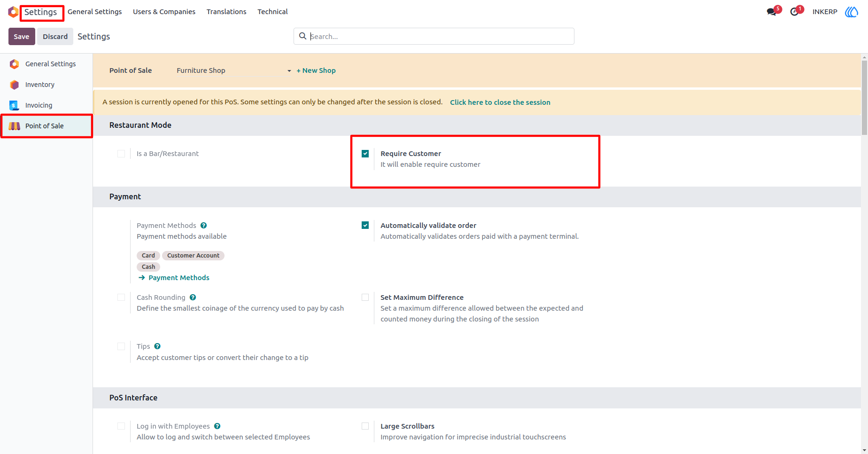The width and height of the screenshot is (868, 454).
Task: Toggle Is a Bar/Restaurant checkbox
Action: click(x=121, y=154)
